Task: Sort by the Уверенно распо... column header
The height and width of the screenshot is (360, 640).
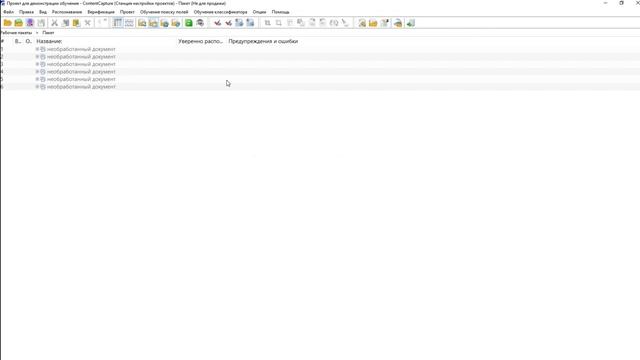Action: pyautogui.click(x=200, y=41)
